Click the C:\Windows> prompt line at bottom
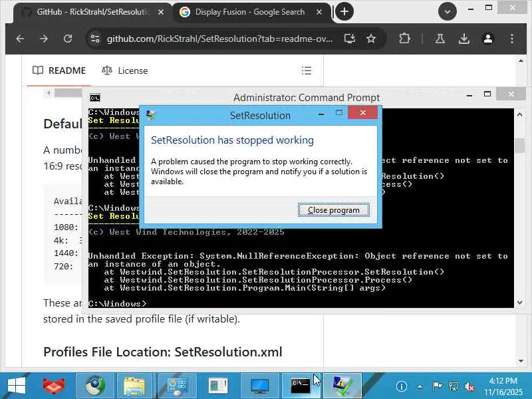 [118, 304]
